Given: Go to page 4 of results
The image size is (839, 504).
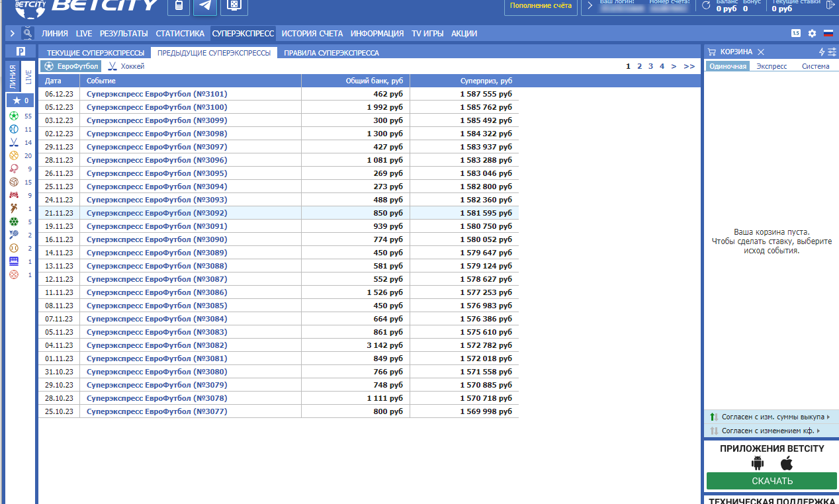Looking at the screenshot, I should click(x=662, y=66).
